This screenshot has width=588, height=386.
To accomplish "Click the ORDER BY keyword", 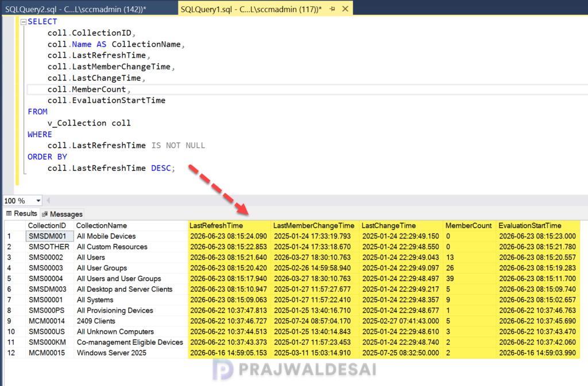I will pyautogui.click(x=47, y=157).
